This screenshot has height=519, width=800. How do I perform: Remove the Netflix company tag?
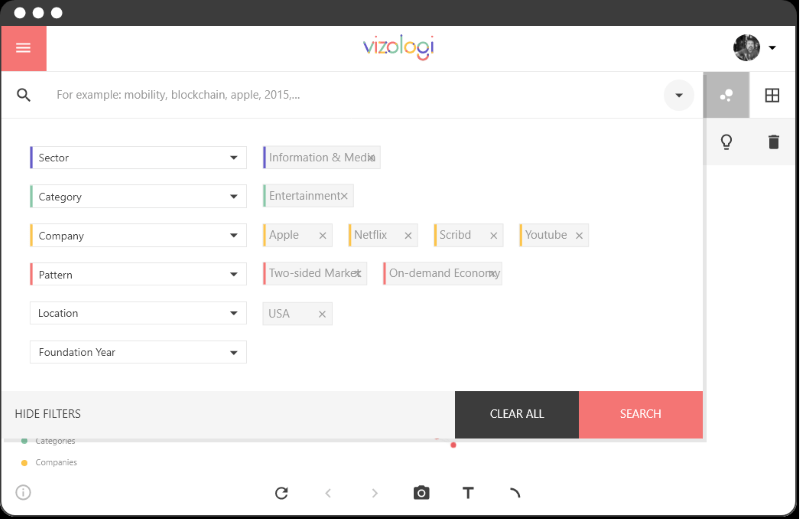tap(408, 236)
